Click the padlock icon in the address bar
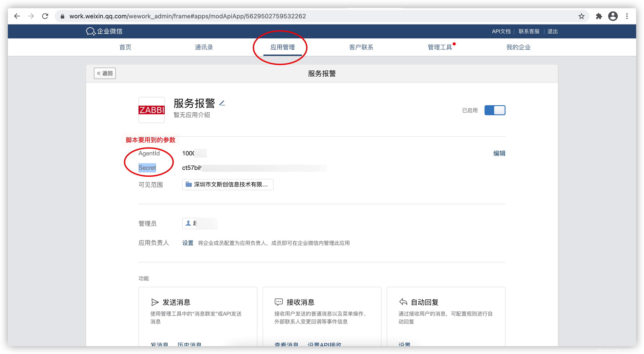 62,16
